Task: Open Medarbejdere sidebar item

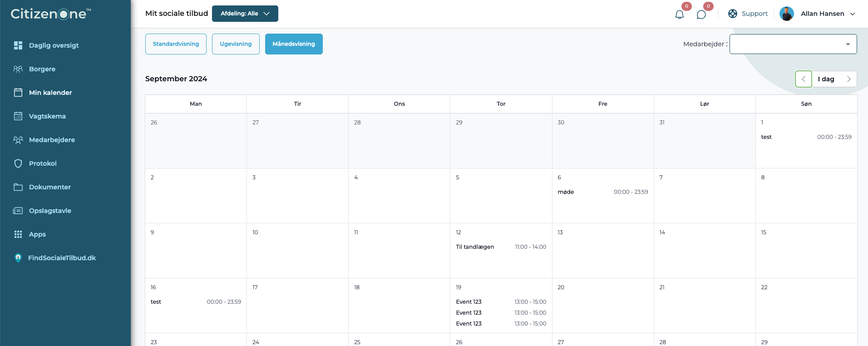Action: 52,140
